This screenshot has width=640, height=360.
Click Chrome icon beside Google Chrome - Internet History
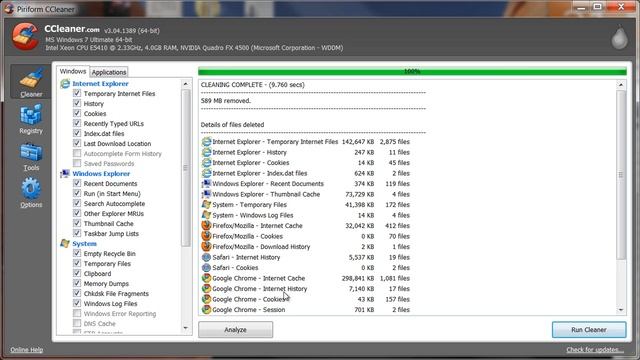(x=206, y=289)
